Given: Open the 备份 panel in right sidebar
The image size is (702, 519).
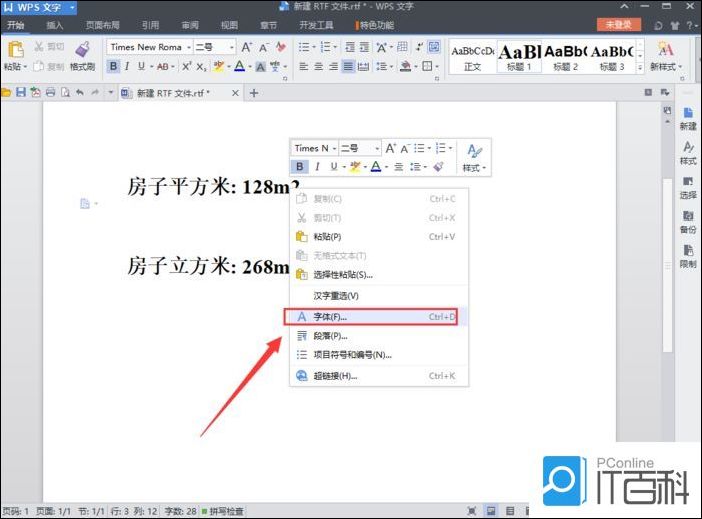Looking at the screenshot, I should [688, 223].
